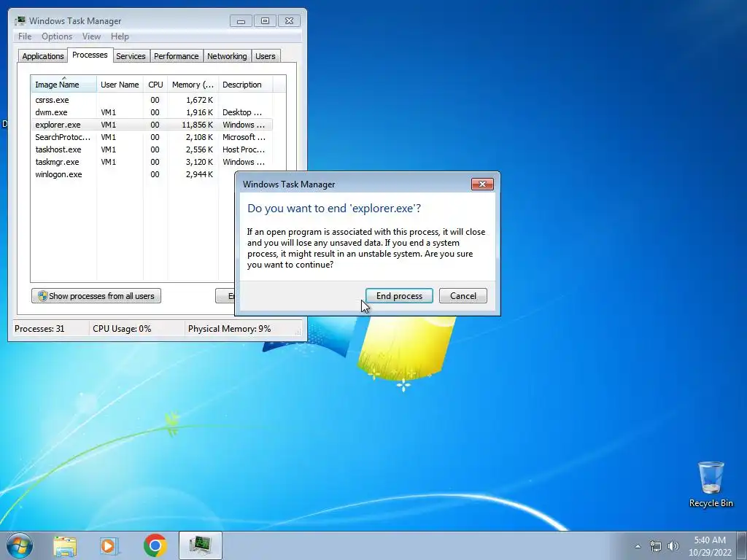Screen dimensions: 747x560
Task: Confirm with the End process button
Action: [399, 296]
